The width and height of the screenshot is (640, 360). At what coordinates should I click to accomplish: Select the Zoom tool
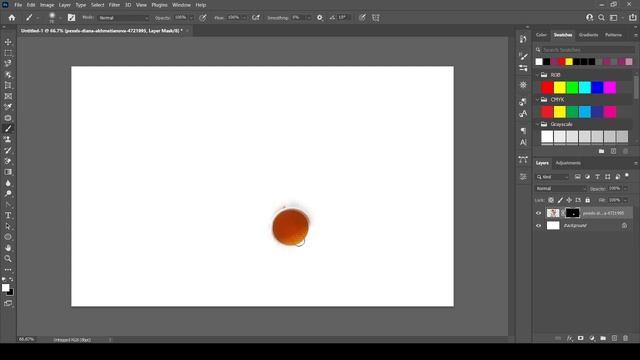click(8, 258)
